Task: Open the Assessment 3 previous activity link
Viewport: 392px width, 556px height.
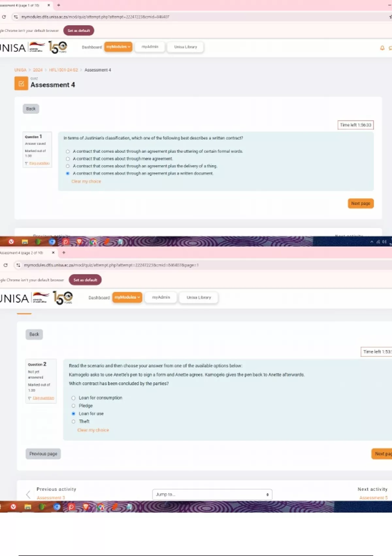Action: pyautogui.click(x=51, y=498)
